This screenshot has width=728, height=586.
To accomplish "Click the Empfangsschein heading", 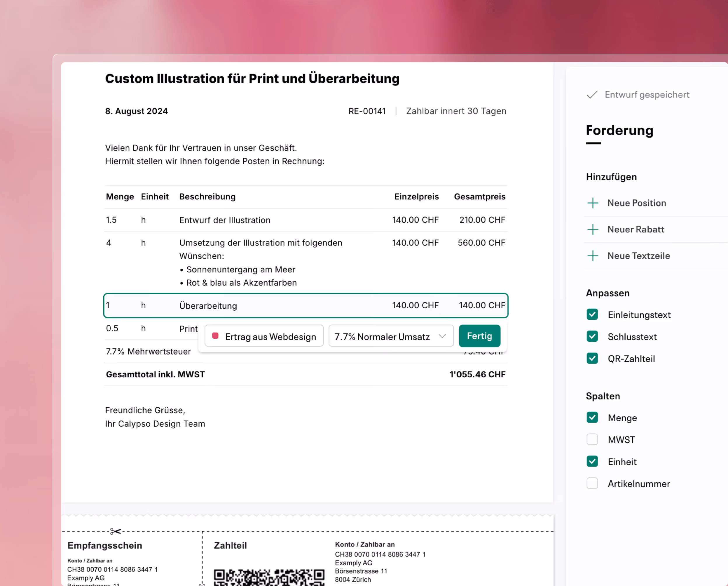I will [x=105, y=545].
